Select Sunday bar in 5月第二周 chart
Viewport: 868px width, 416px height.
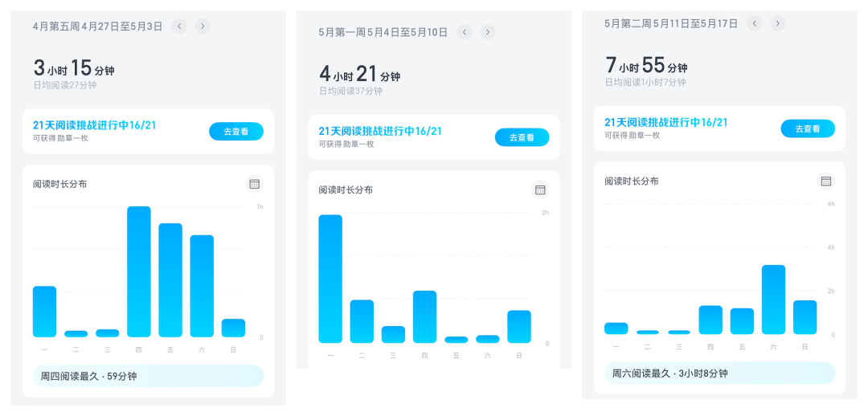coord(805,317)
